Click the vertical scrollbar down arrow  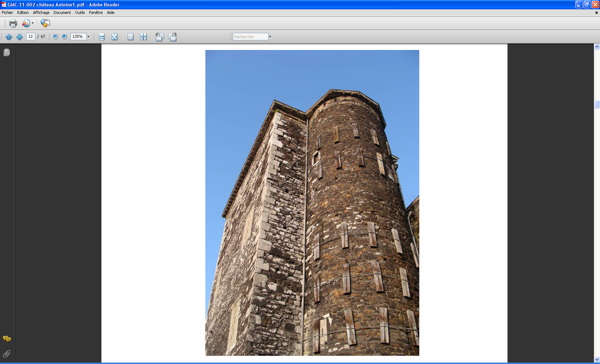597,360
